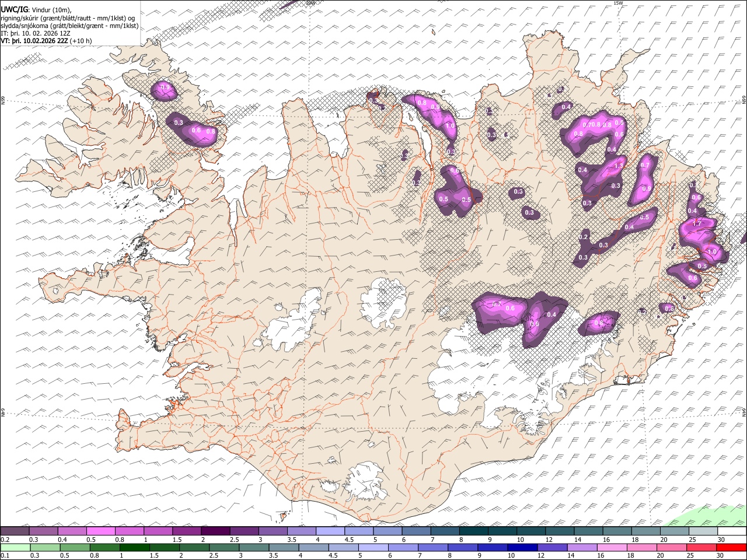Click the '15W' longitude label

(x=618, y=3)
